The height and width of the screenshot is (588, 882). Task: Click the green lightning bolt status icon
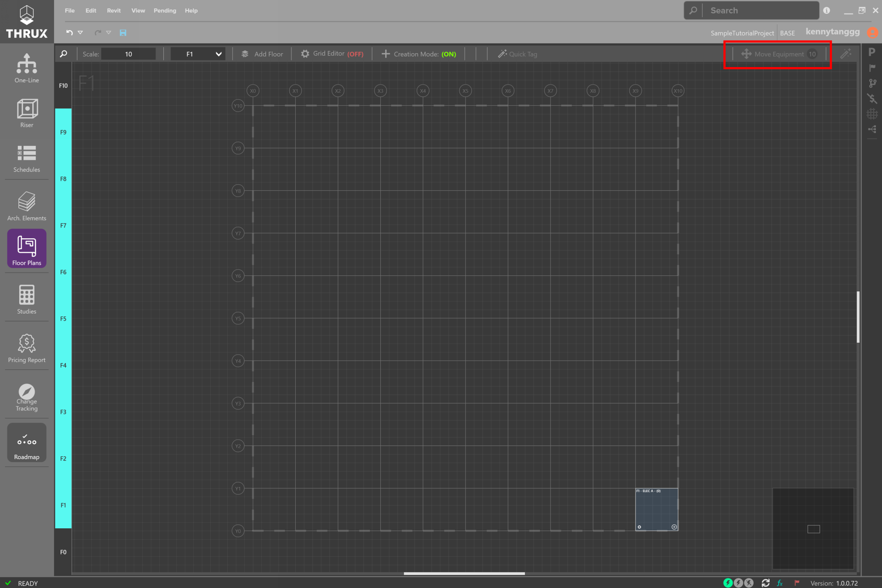coord(728,583)
